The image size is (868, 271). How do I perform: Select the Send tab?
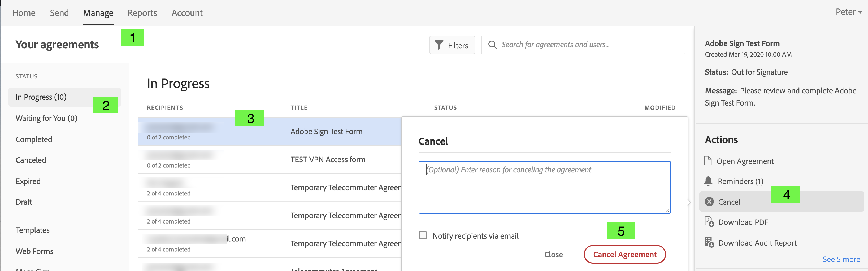tap(59, 13)
